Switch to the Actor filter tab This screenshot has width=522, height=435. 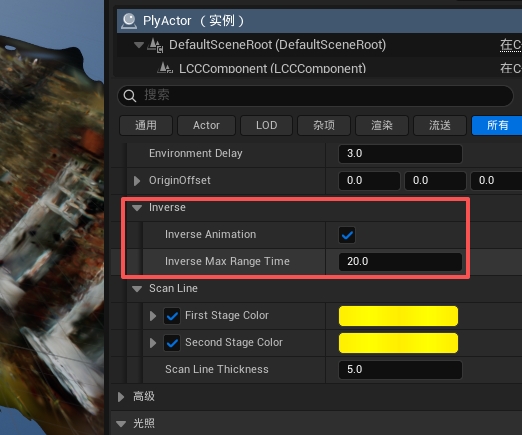point(206,125)
